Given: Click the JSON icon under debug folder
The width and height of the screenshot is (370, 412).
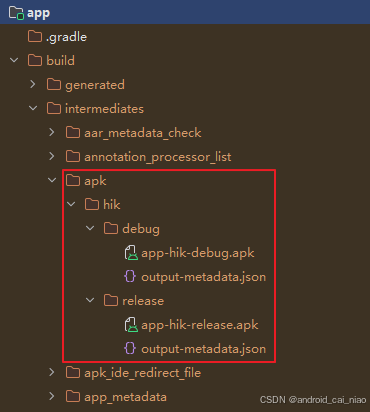Looking at the screenshot, I should click(x=130, y=277).
